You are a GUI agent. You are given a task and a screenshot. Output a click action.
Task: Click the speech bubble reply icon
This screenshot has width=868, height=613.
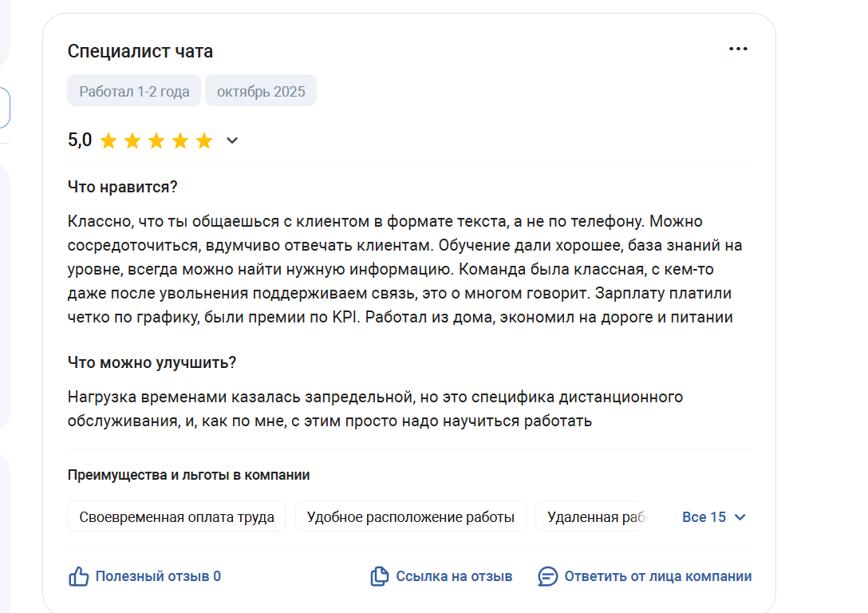[x=547, y=576]
